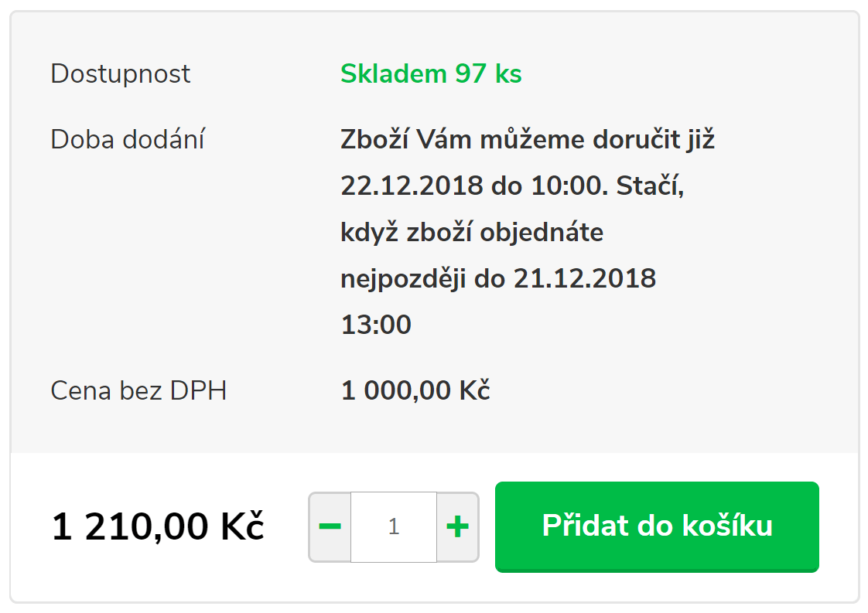Click the word nejpozději in delivery text
The image size is (868, 613).
[403, 278]
